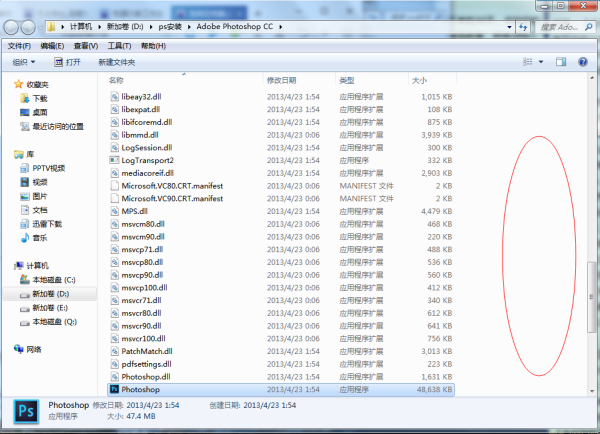Open the 组织 dropdown in toolbar

coord(24,62)
